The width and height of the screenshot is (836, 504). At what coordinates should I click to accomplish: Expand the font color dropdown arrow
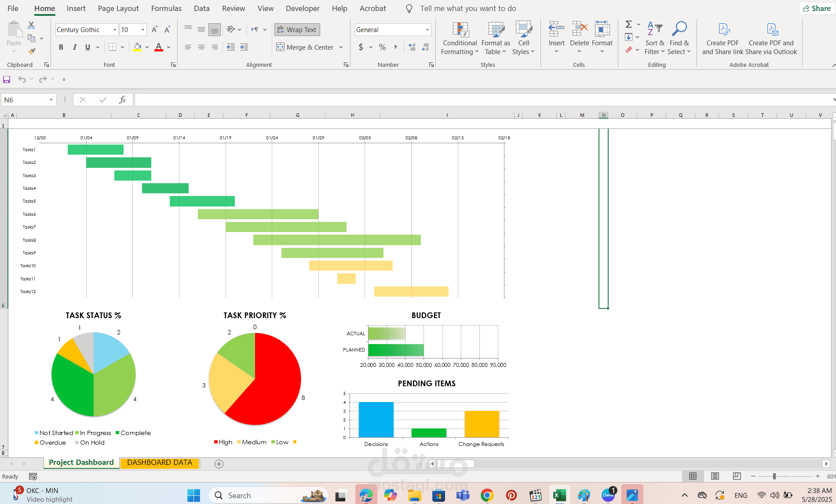point(168,47)
